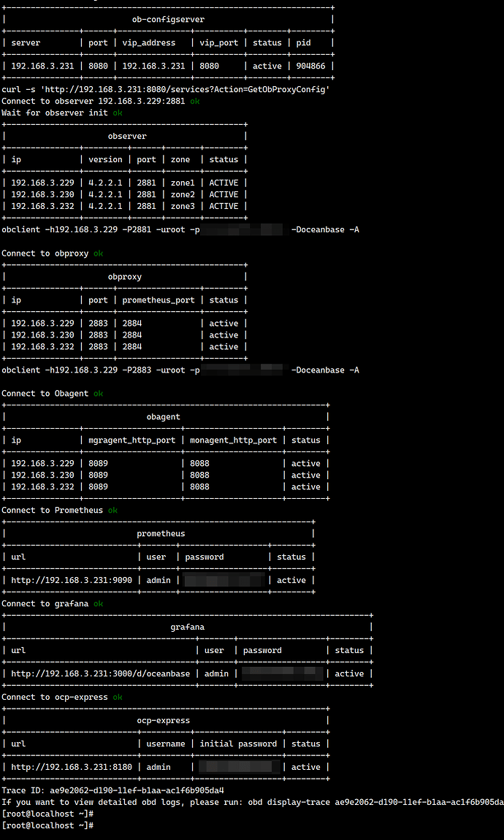Click the 'obproxy' table title

point(125,277)
